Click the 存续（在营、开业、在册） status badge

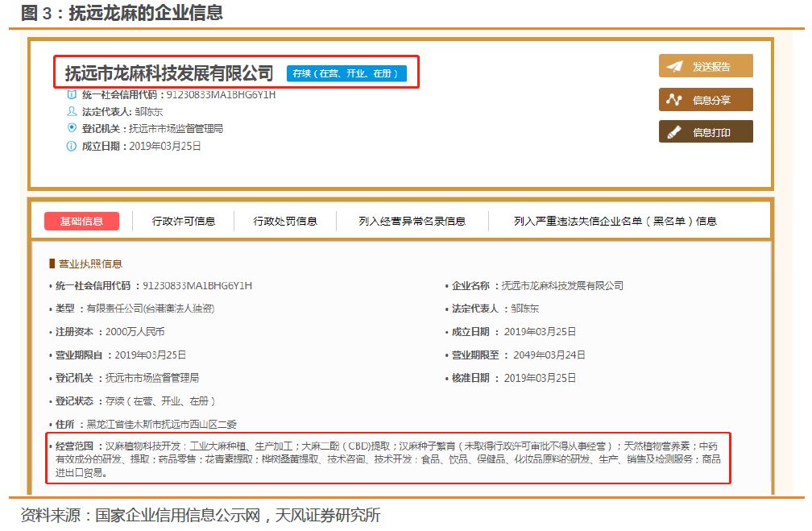tap(346, 73)
